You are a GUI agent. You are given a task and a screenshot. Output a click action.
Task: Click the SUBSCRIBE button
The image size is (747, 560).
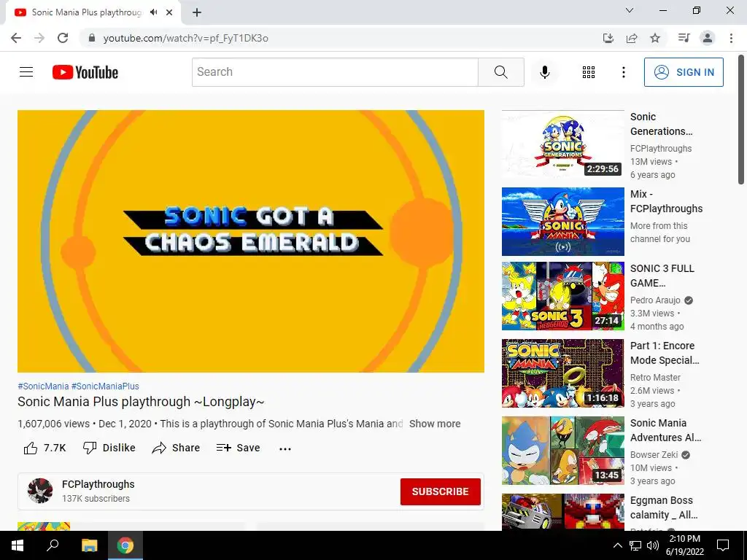click(x=440, y=491)
